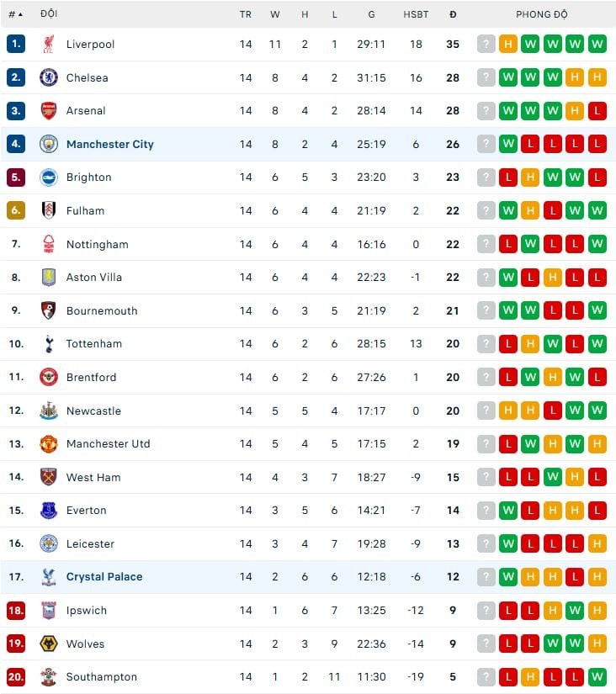This screenshot has height=694, width=616.
Task: Open the Manchester Utd team page
Action: pos(108,444)
